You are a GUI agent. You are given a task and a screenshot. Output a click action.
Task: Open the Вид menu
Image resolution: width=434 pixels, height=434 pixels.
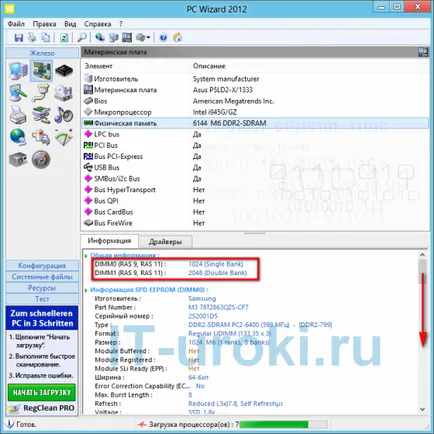tap(70, 24)
